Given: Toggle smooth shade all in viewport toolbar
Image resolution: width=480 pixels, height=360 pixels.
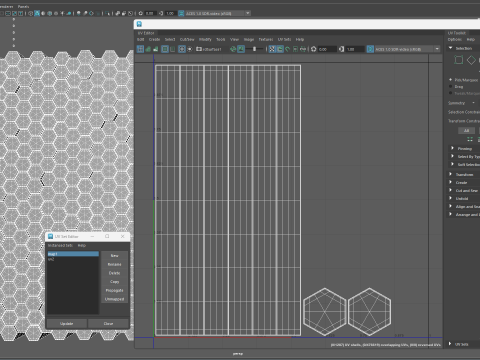Looking at the screenshot, I should click(37, 13).
